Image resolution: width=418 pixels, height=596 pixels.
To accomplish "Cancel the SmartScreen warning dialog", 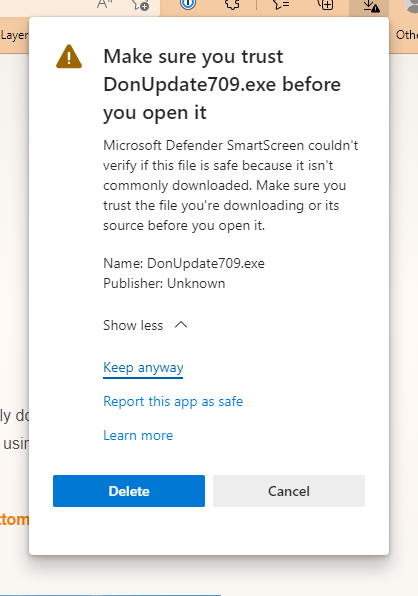I will 289,491.
